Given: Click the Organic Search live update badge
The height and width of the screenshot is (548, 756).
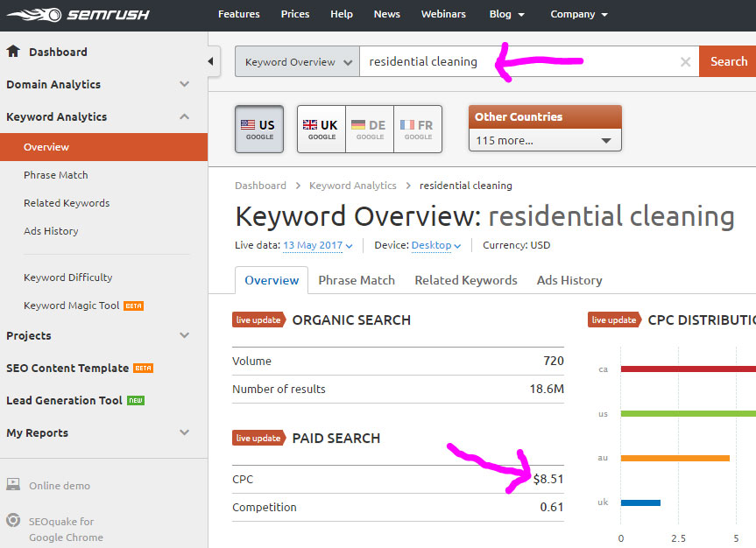Looking at the screenshot, I should tap(259, 320).
